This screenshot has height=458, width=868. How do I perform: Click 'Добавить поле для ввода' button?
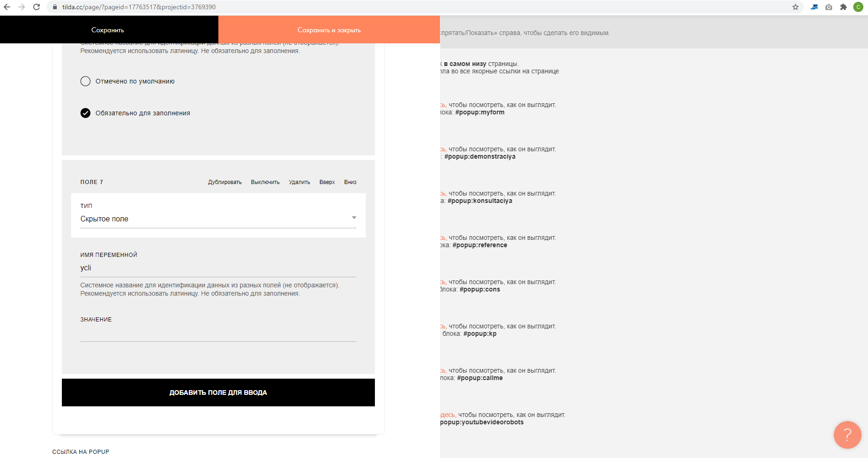pos(218,393)
